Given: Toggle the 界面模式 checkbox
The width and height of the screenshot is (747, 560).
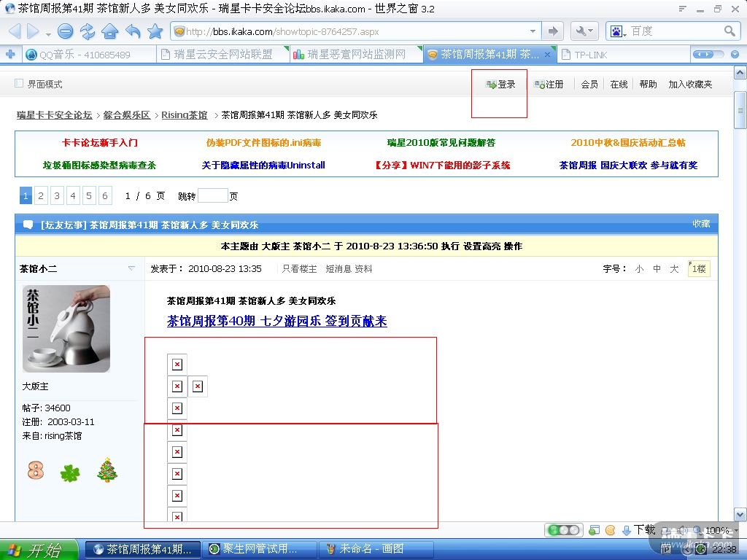Looking at the screenshot, I should click(x=19, y=83).
